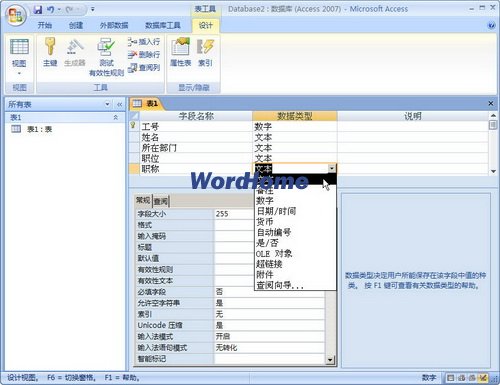
Task: Click the 说明 column header
Action: (413, 116)
